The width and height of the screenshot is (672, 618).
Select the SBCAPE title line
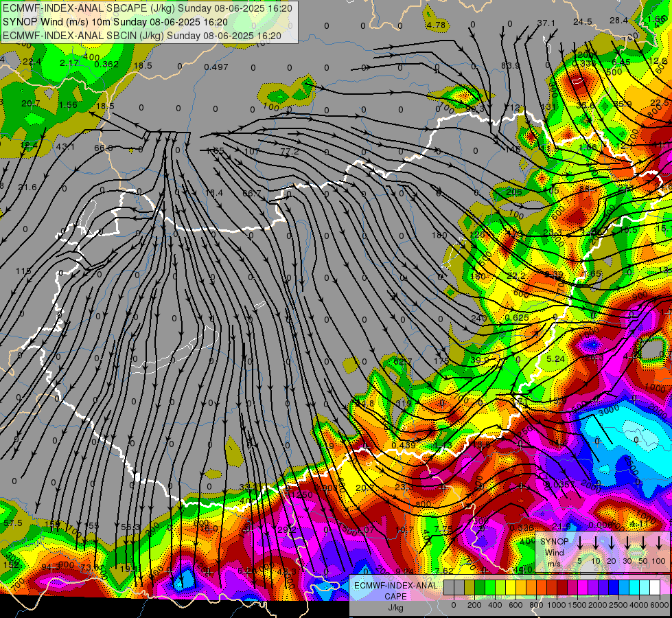148,8
